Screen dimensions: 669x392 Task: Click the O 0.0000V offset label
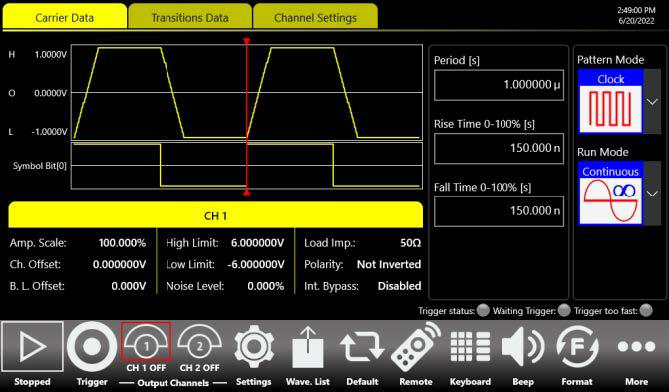click(38, 93)
